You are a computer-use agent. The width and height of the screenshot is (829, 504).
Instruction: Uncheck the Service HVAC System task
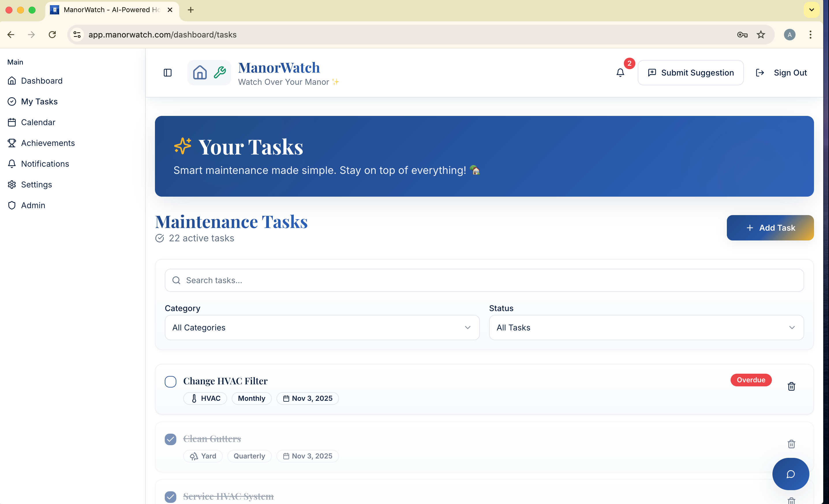170,497
